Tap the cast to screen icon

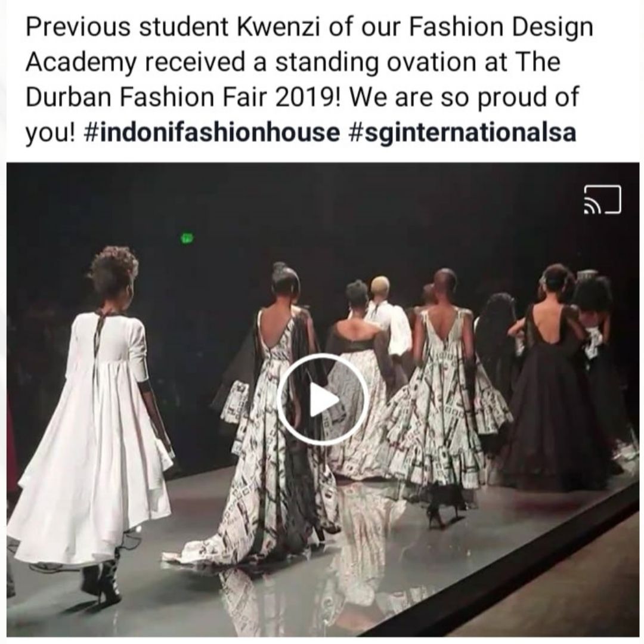[602, 200]
